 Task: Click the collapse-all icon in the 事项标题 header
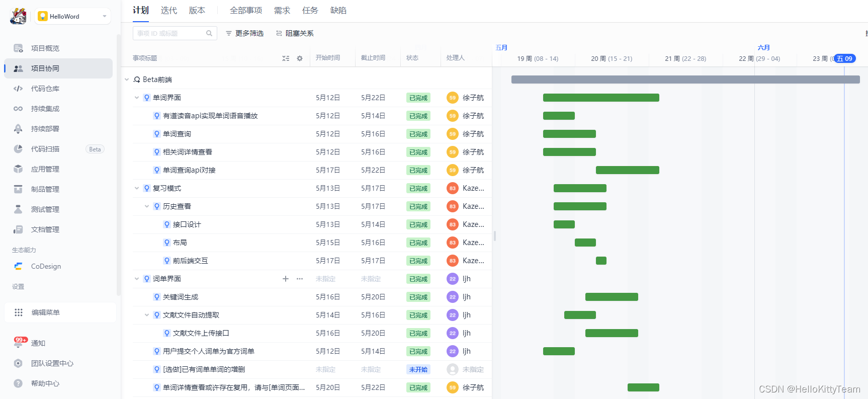286,58
